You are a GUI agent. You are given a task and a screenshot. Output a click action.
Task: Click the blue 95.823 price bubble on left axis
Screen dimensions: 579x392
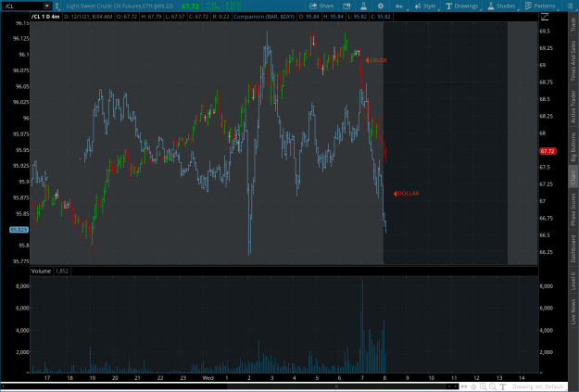pyautogui.click(x=19, y=230)
